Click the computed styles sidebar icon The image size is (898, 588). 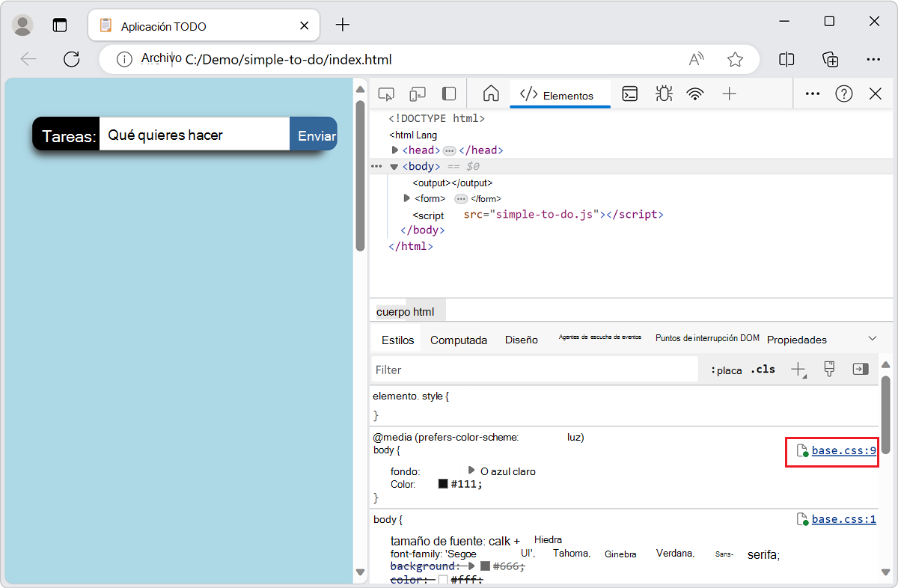pos(860,369)
